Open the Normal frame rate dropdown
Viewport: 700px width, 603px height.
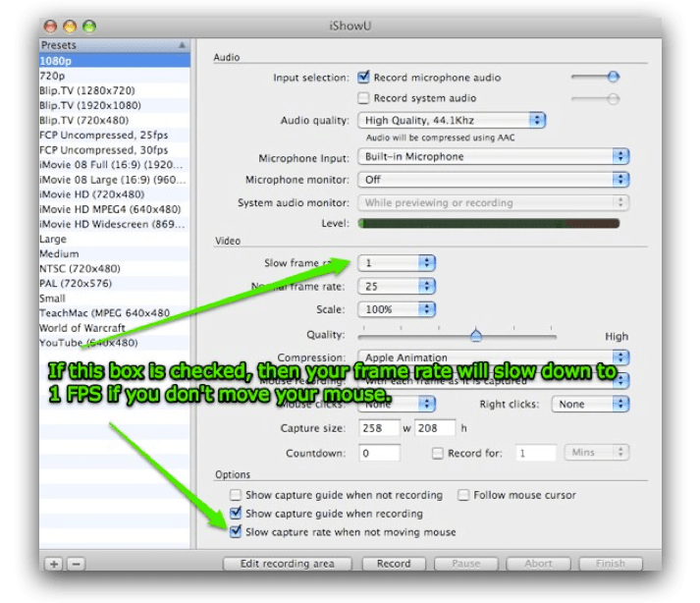397,286
